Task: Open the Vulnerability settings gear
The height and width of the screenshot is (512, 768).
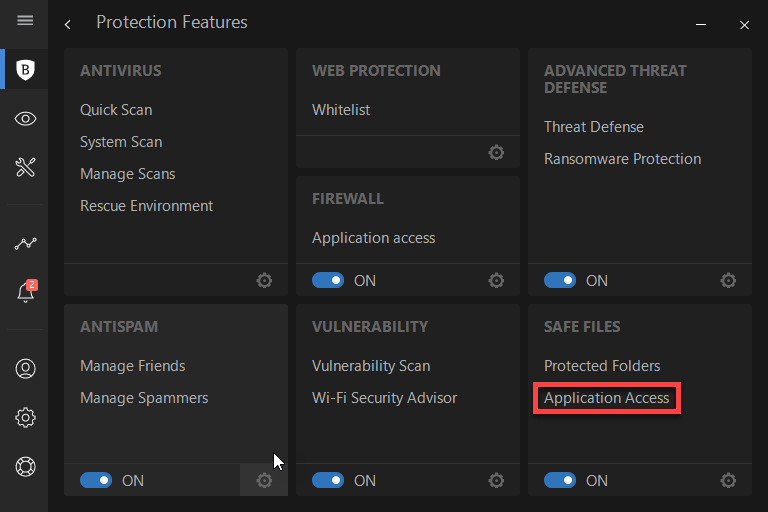Action: tap(496, 481)
